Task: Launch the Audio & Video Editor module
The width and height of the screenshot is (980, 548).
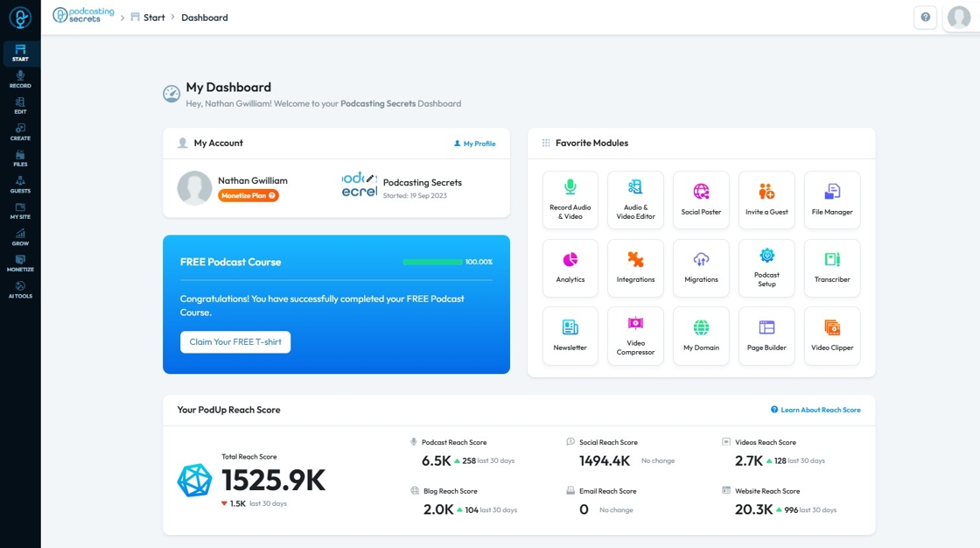Action: [x=635, y=200]
